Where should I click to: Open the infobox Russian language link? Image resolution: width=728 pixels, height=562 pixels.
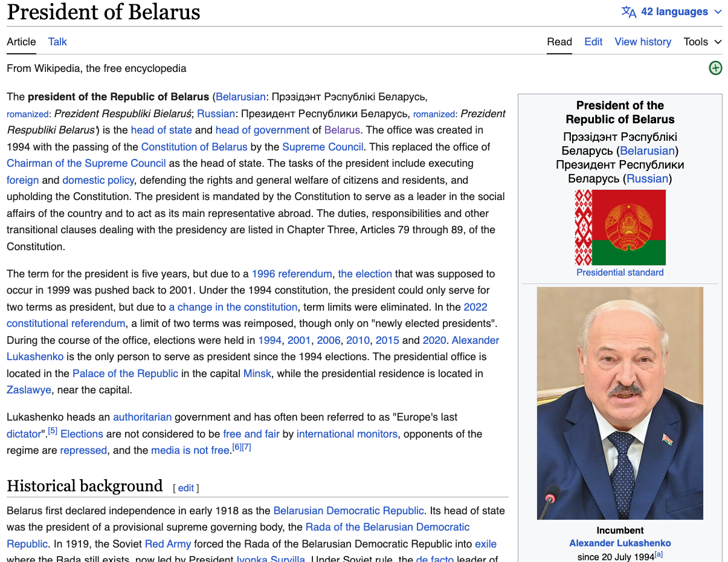coord(648,179)
